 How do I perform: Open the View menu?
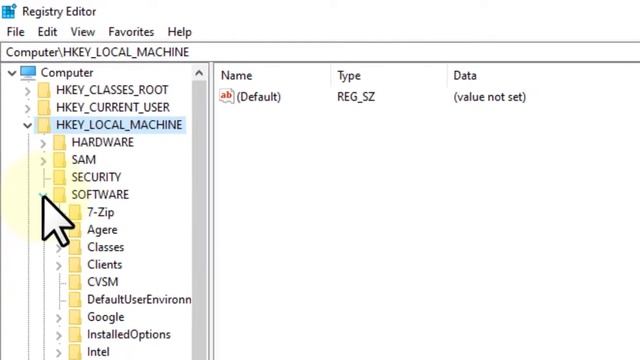click(82, 32)
